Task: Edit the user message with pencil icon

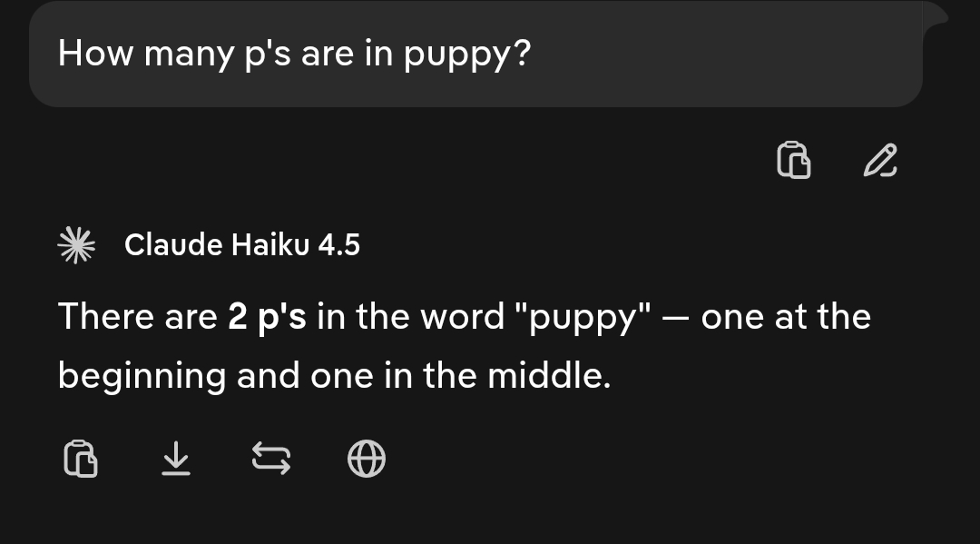Action: pos(880,161)
